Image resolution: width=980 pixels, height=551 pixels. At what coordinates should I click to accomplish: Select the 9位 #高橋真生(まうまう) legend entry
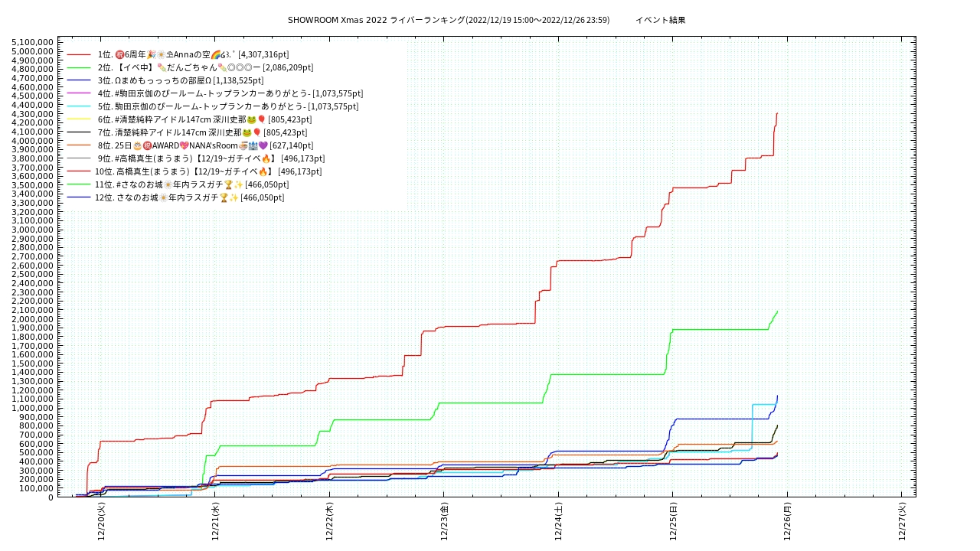pyautogui.click(x=211, y=159)
